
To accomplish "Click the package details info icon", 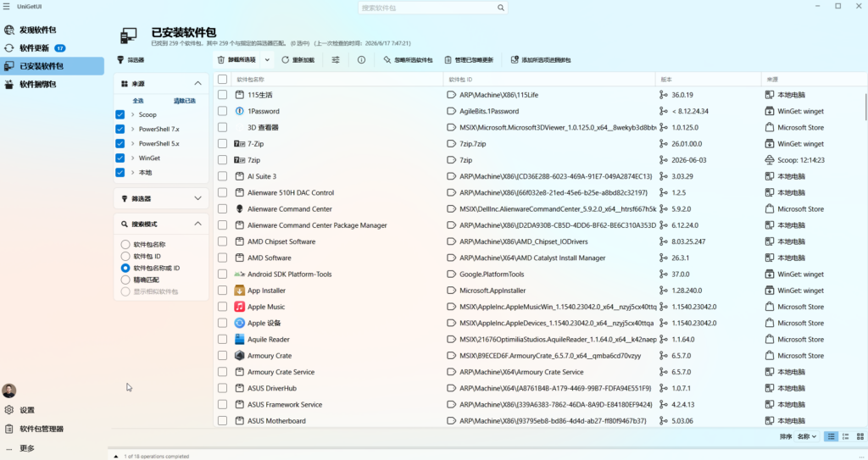I will (x=361, y=60).
